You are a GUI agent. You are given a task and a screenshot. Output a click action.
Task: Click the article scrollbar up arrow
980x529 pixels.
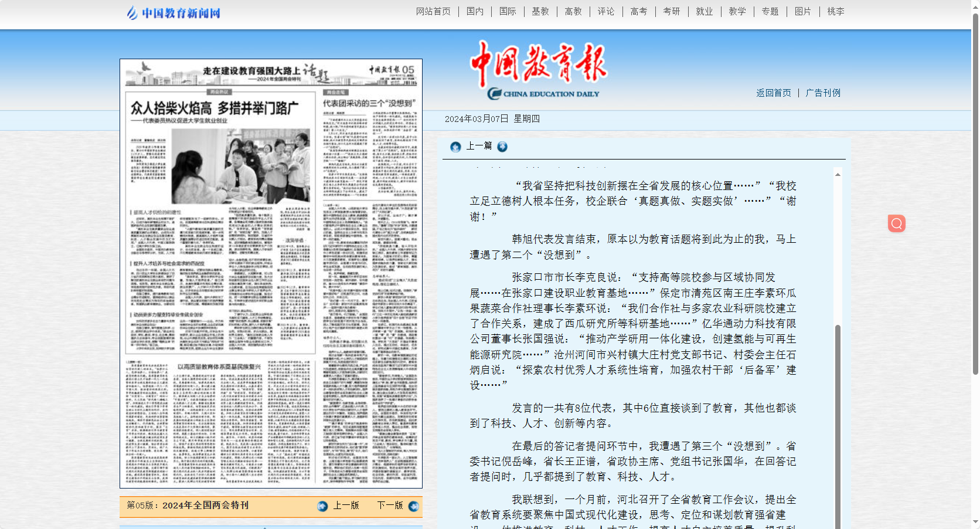(838, 174)
